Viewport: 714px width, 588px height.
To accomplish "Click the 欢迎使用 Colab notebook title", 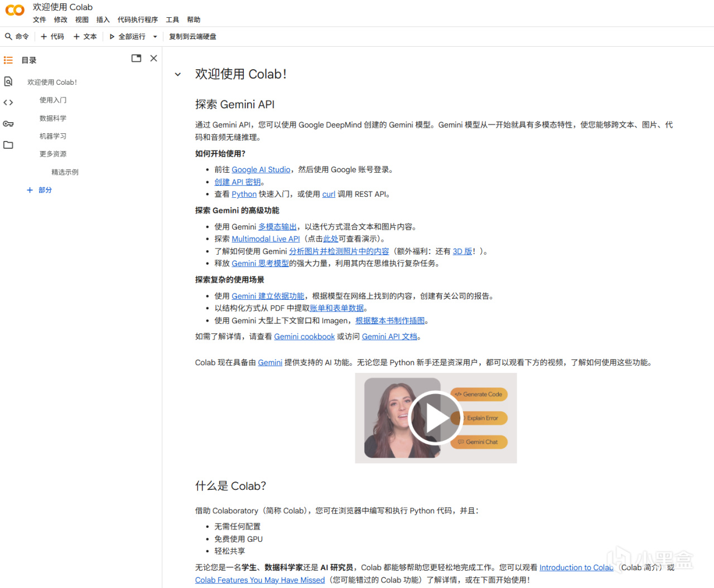I will (62, 7).
